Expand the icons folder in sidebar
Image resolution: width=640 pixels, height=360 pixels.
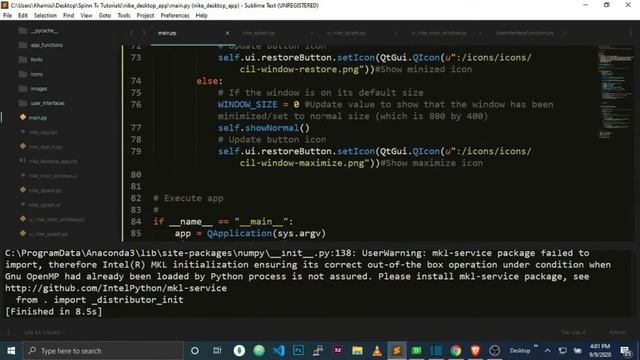[x=31, y=74]
